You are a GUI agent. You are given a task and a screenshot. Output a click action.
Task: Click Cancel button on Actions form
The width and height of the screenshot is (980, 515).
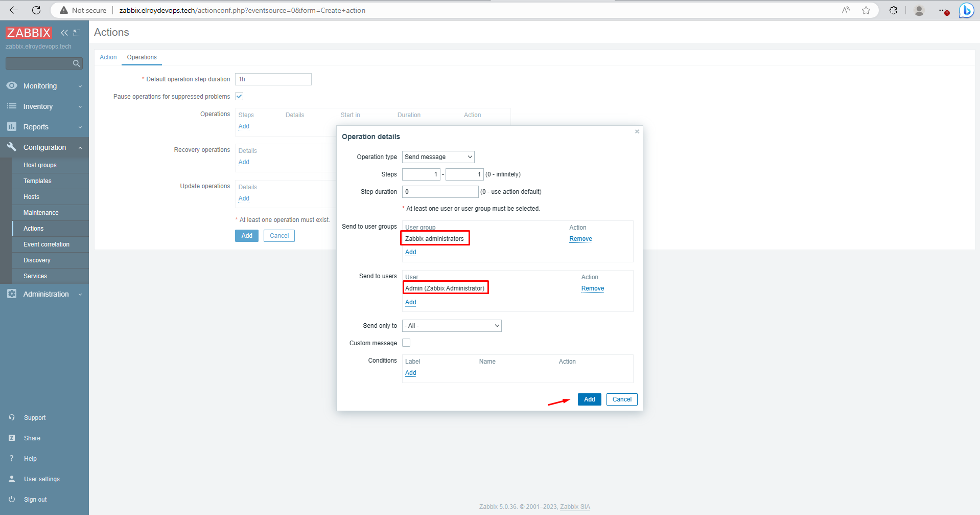click(x=279, y=236)
